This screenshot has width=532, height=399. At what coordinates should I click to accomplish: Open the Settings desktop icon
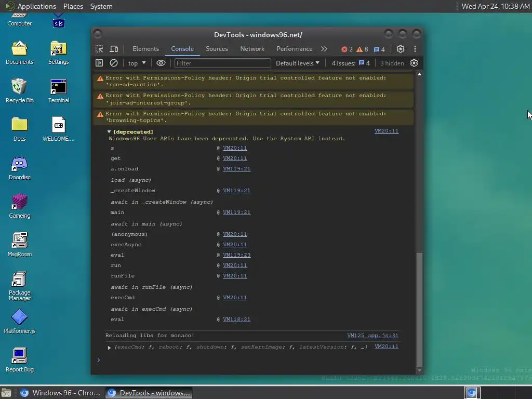[x=58, y=52]
